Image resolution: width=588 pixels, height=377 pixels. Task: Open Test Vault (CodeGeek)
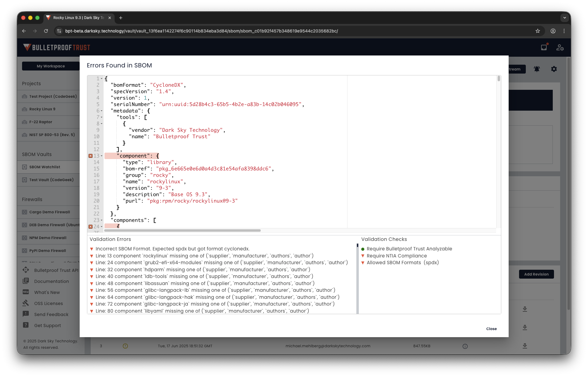click(x=51, y=180)
